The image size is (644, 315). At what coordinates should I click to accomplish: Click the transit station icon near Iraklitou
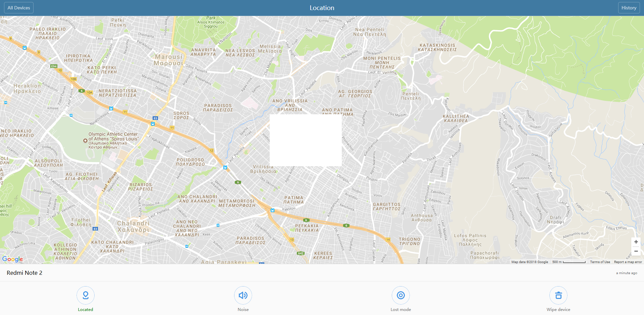tap(273, 210)
